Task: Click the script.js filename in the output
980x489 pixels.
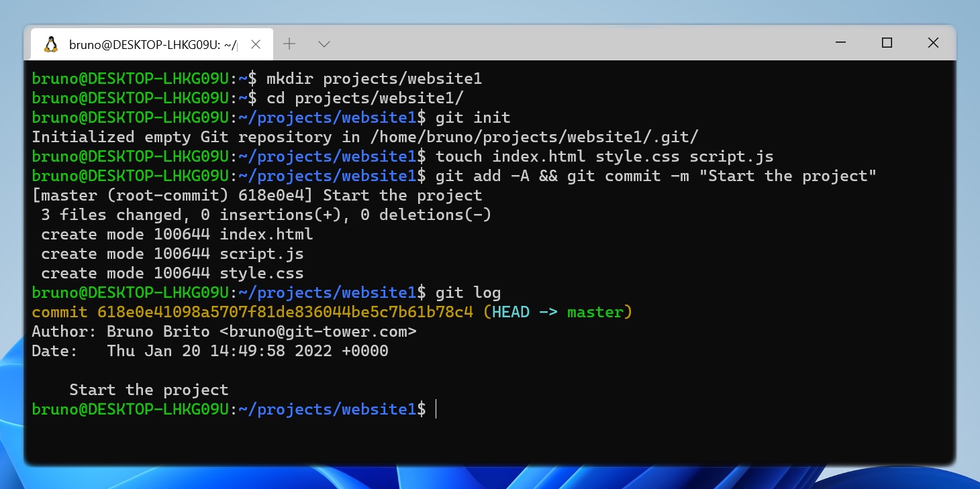Action: [x=262, y=254]
